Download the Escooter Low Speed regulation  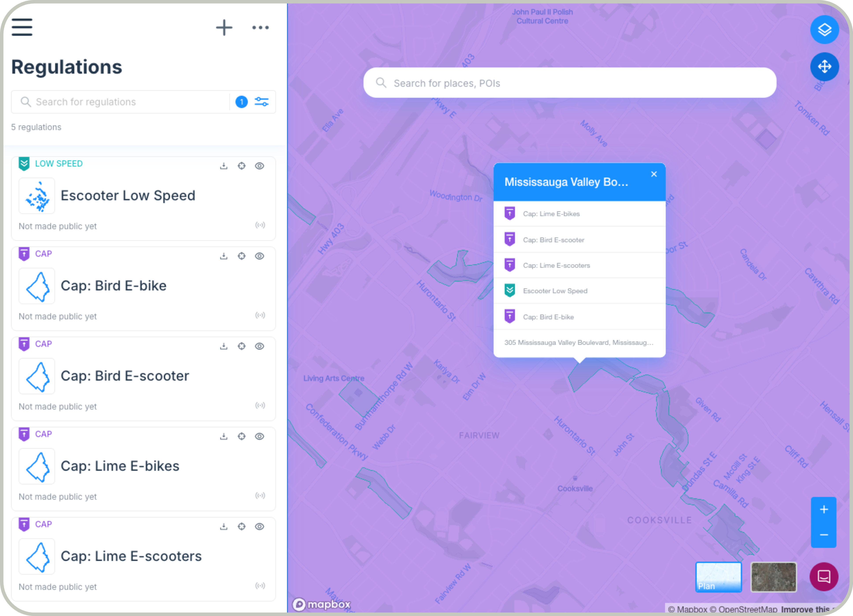pyautogui.click(x=224, y=166)
